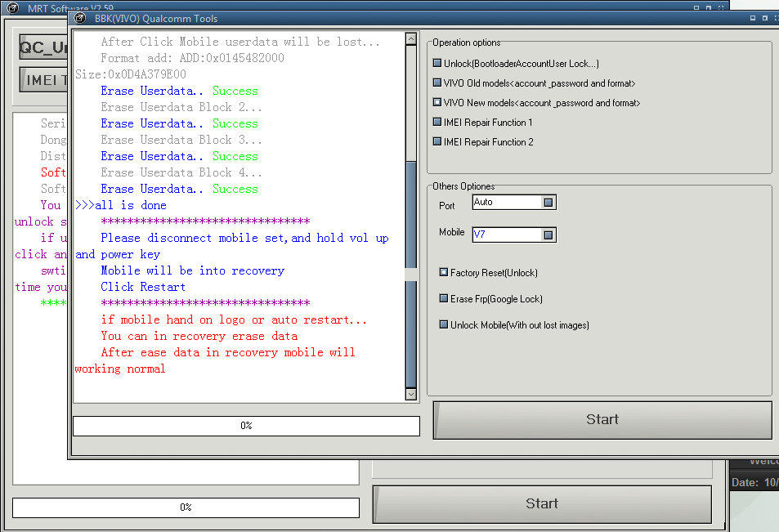Click the log scrollbar down arrow

(x=411, y=395)
